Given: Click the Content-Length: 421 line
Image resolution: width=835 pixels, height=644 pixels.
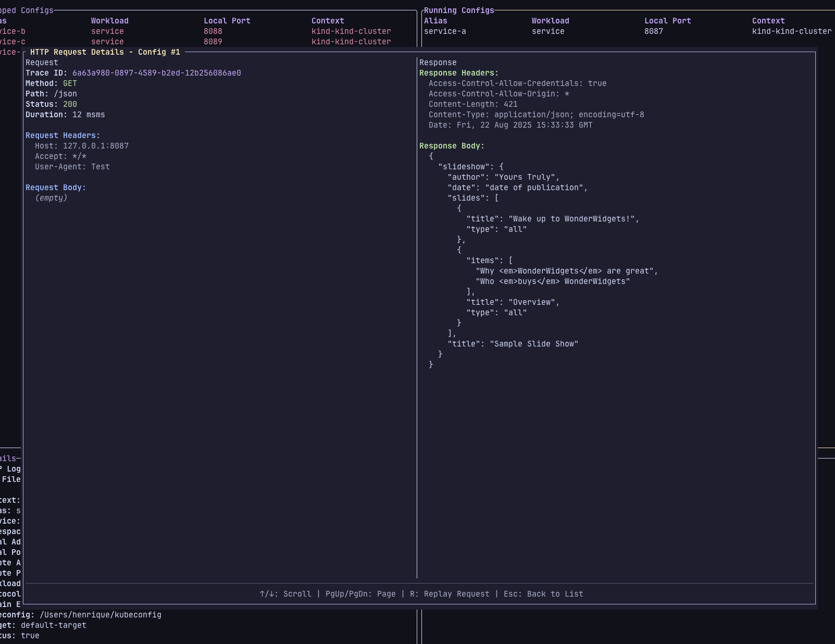Looking at the screenshot, I should (473, 104).
